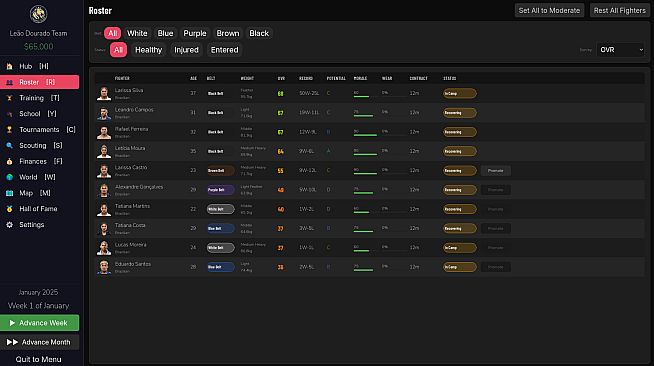Click Larissa Silva's fighter portrait

coord(104,93)
